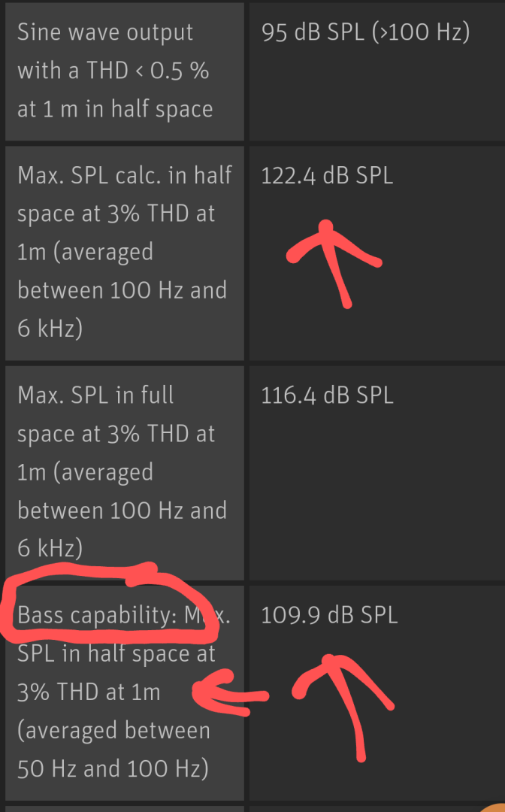
Task: Click the 122.4 dB SPL value
Action: pyautogui.click(x=326, y=175)
